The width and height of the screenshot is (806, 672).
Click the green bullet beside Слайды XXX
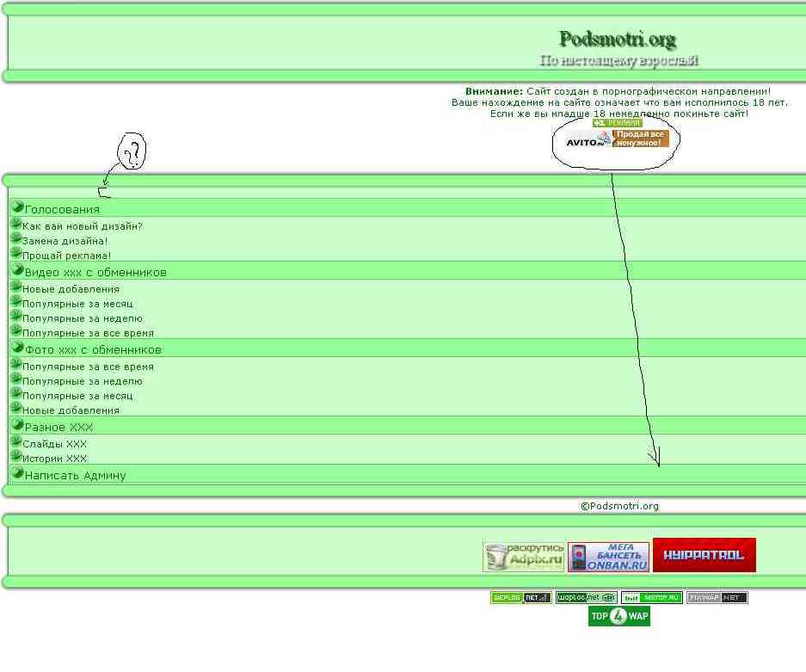tap(15, 442)
